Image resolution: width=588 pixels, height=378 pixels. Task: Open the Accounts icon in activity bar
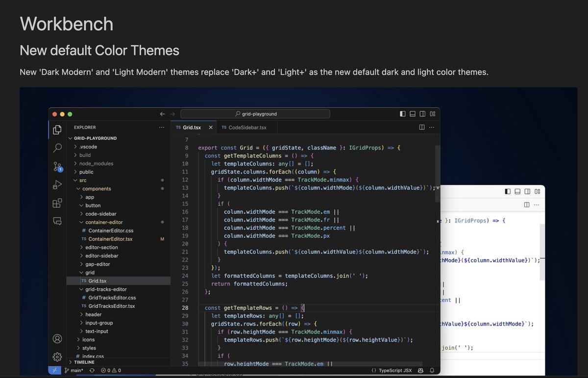tap(57, 339)
